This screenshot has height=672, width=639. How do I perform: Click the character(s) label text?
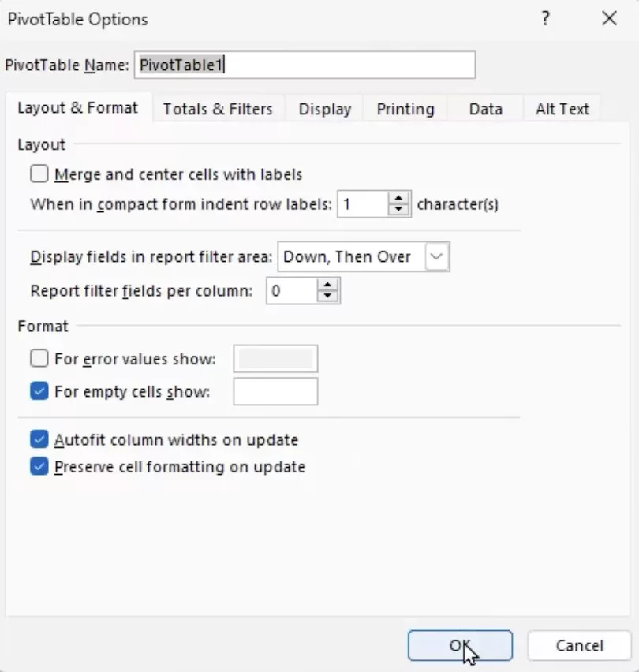pos(458,204)
